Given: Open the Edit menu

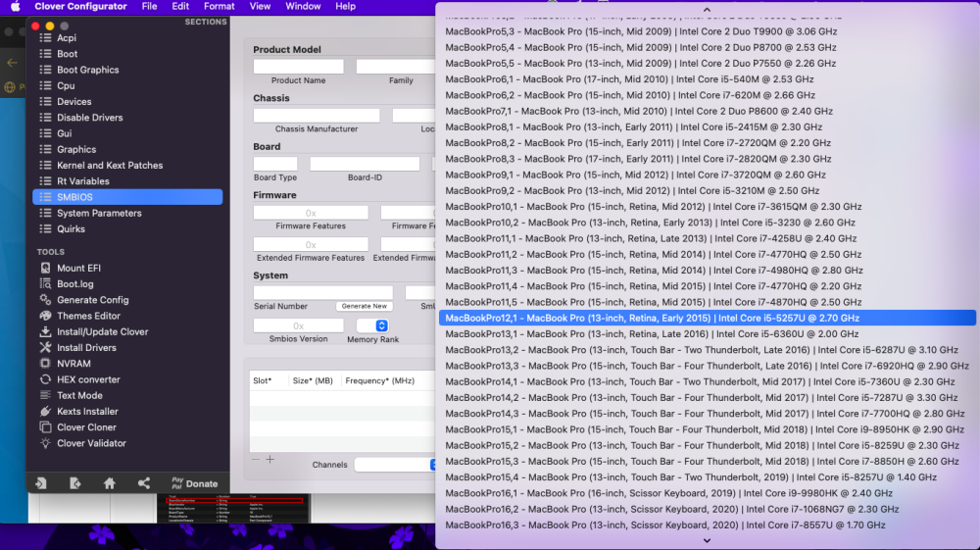Looking at the screenshot, I should pos(180,6).
